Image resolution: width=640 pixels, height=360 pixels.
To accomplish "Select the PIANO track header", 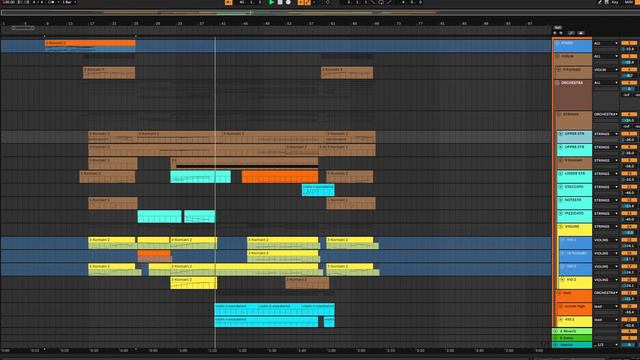I will point(573,46).
